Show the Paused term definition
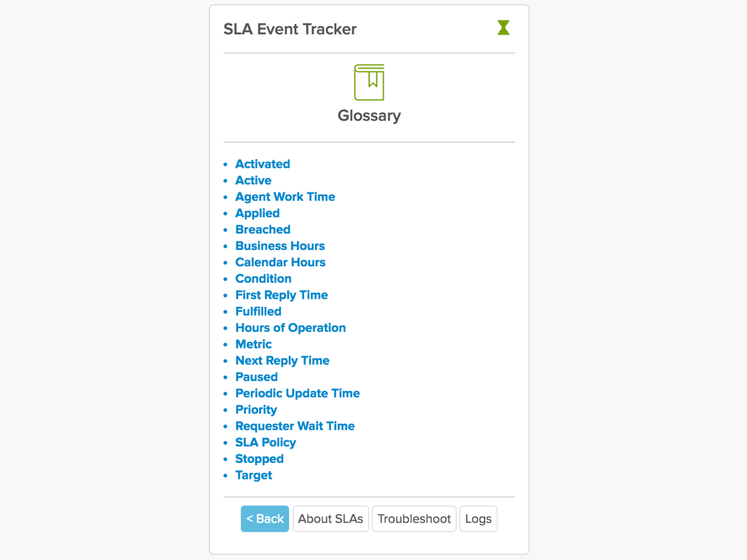747x560 pixels. [256, 377]
